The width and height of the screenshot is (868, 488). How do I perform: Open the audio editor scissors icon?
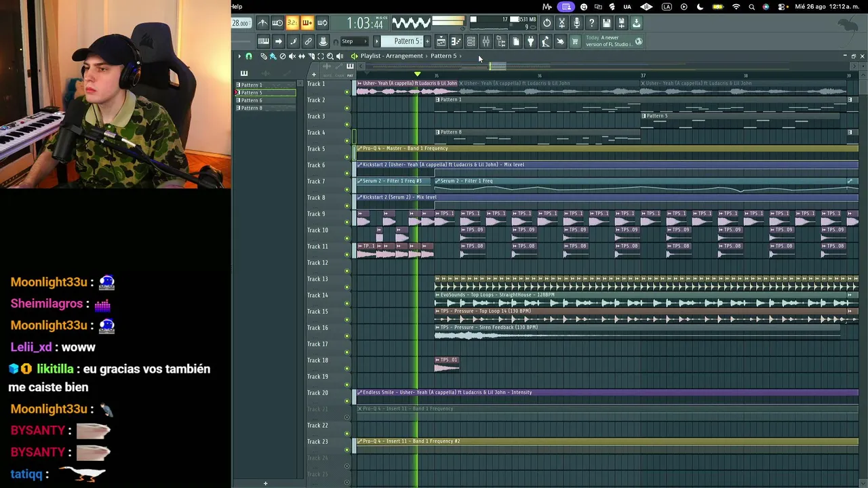561,23
